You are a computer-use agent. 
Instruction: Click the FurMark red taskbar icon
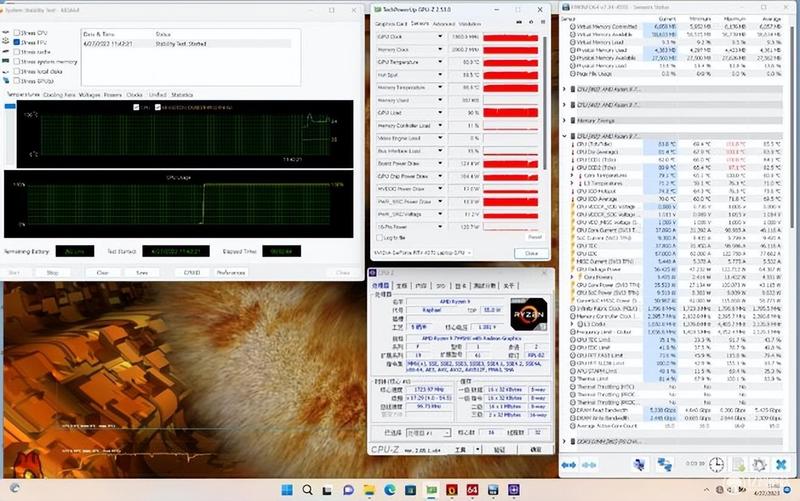(452, 490)
